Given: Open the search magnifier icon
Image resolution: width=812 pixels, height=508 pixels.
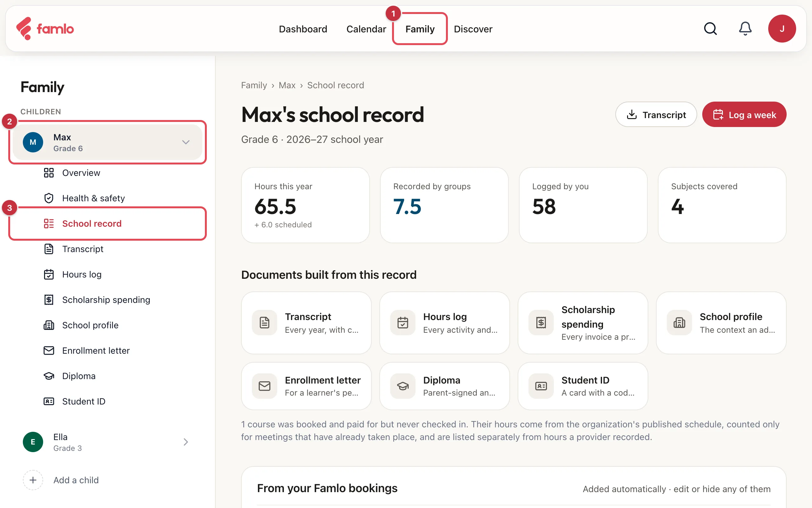Looking at the screenshot, I should pyautogui.click(x=710, y=29).
